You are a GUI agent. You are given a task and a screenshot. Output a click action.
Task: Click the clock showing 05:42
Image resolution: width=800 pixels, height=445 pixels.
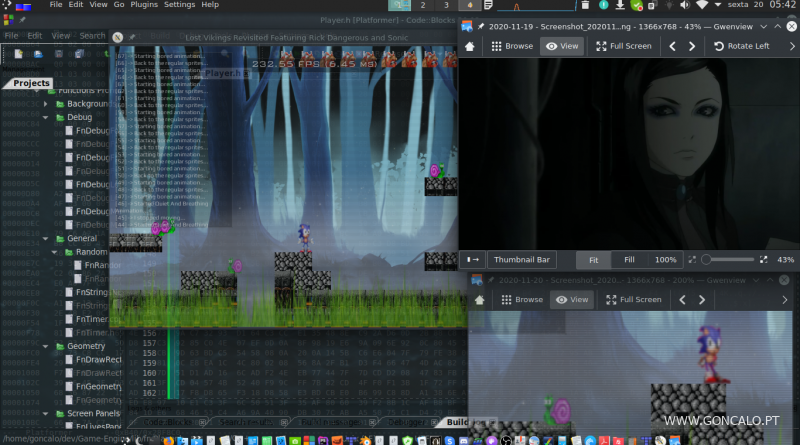pos(782,5)
